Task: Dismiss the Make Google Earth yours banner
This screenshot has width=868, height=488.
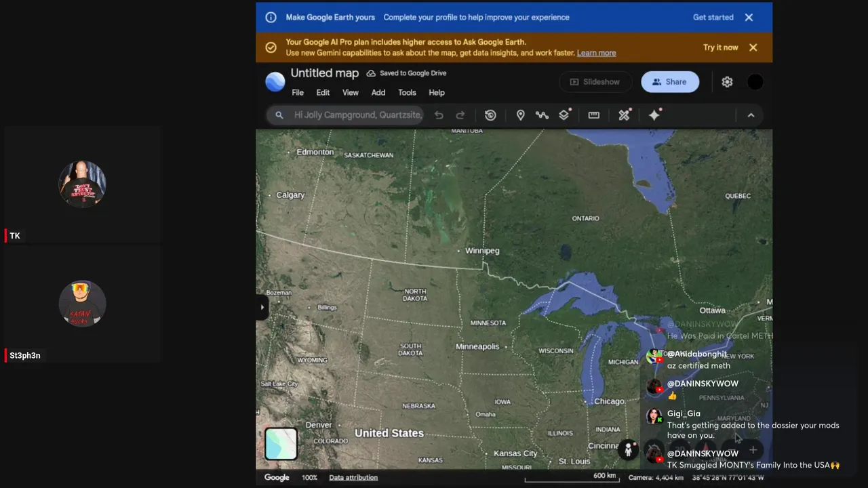Action: coord(749,18)
